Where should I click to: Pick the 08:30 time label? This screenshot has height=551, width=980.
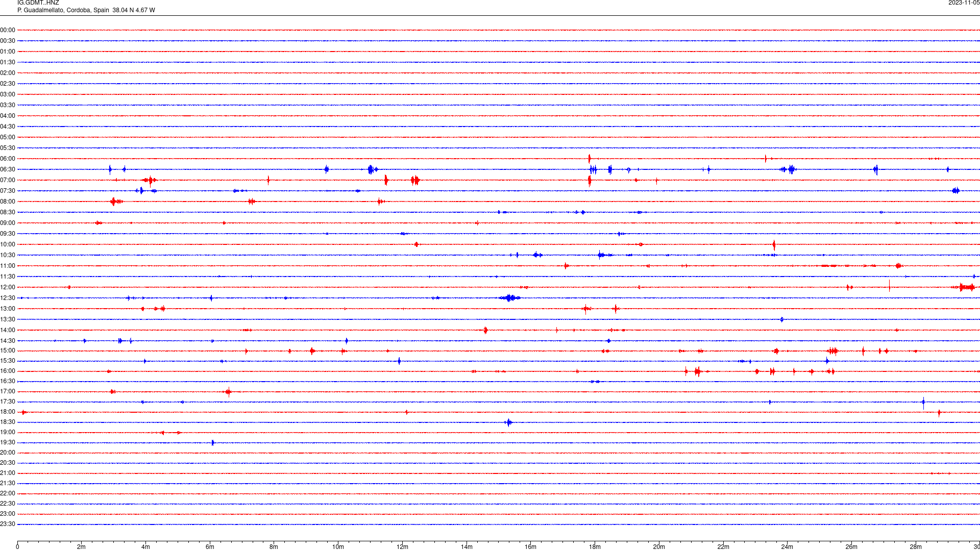tap(8, 212)
